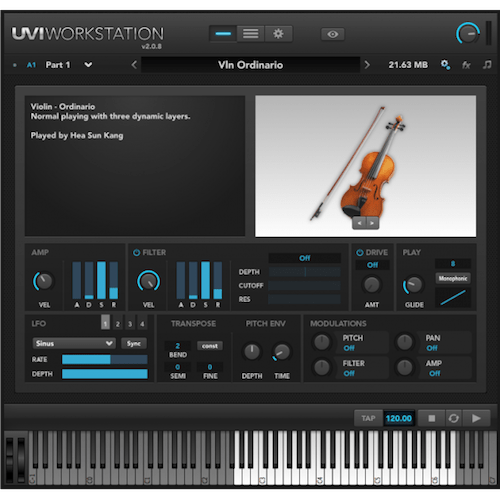
Task: Adjust the GLIDE knob
Action: click(x=413, y=285)
